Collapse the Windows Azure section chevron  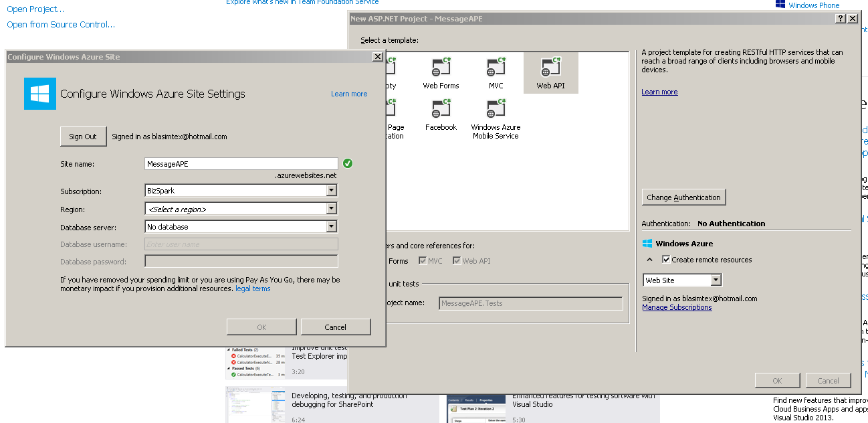coord(649,260)
